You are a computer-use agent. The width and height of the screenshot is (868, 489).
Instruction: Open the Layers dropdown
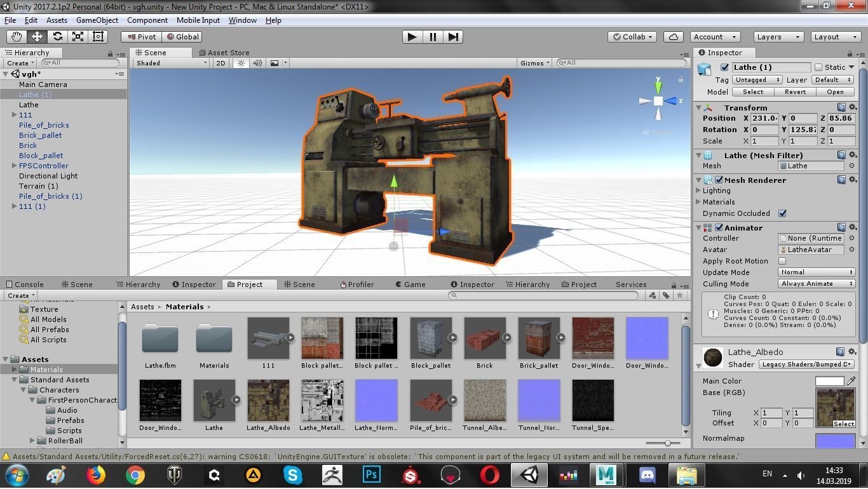click(778, 37)
